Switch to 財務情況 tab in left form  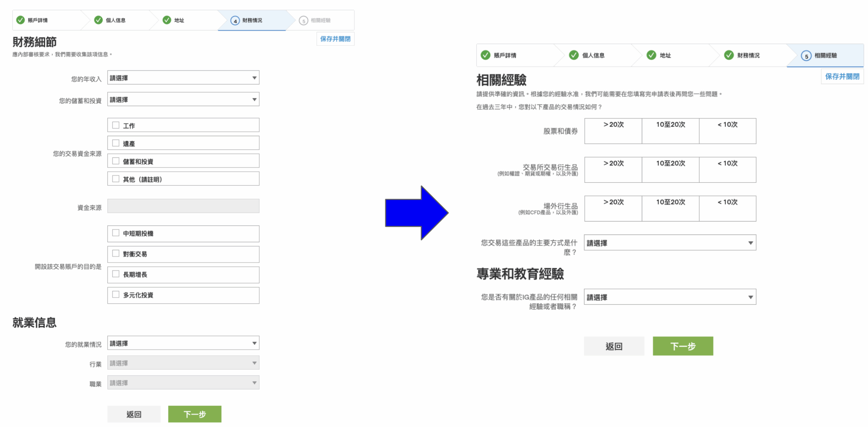coord(252,20)
